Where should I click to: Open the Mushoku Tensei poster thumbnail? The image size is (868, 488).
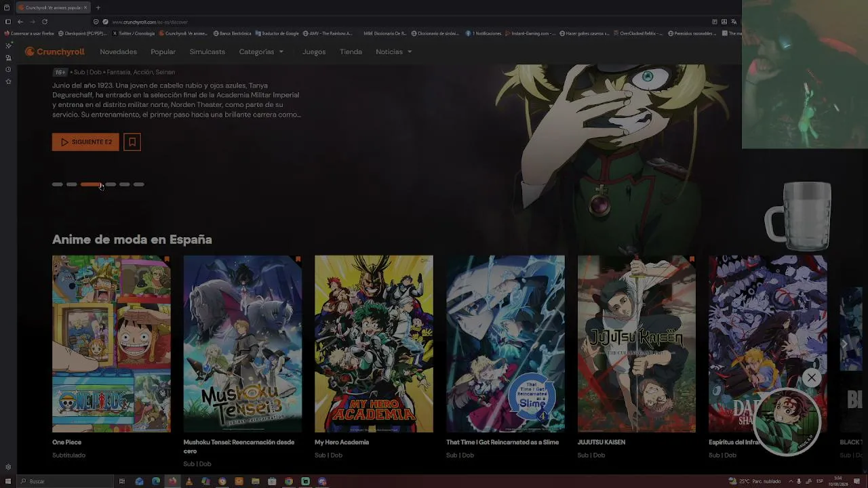point(243,344)
